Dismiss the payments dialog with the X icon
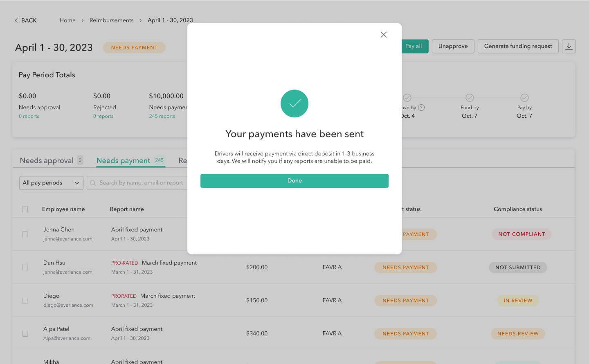Screen dimensions: 589x364 [x=383, y=34]
